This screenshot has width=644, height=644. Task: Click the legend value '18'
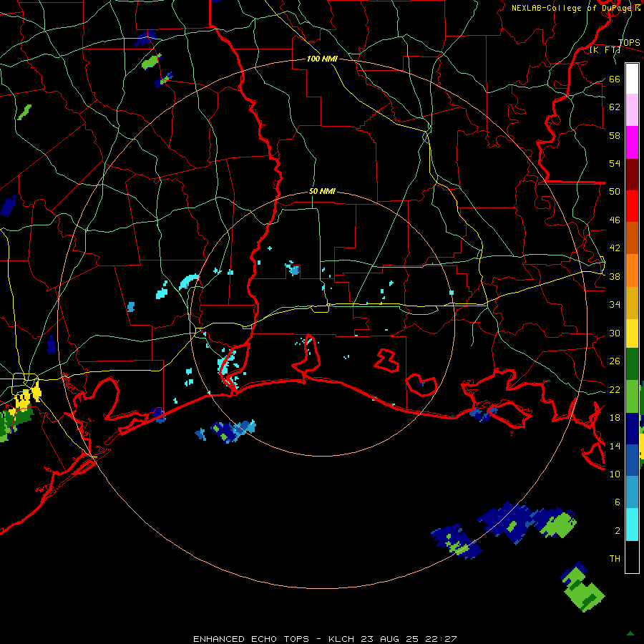point(615,418)
